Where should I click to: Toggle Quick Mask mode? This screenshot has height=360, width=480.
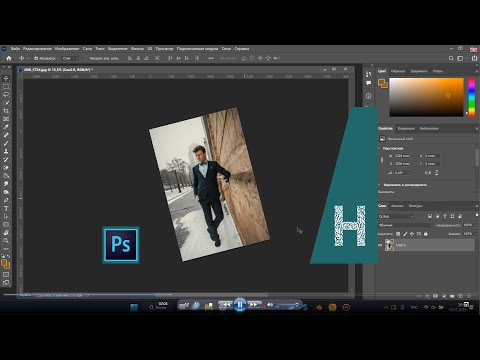(6, 275)
